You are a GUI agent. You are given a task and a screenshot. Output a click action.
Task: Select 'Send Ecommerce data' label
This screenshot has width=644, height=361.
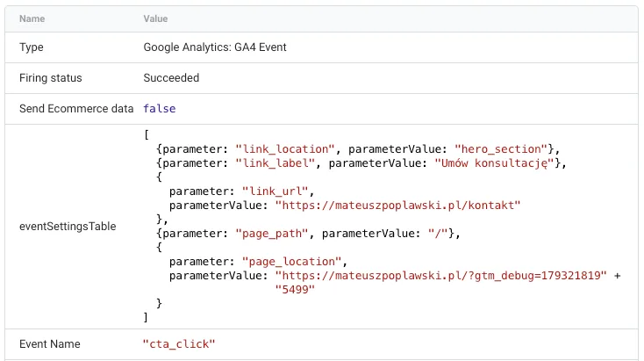tap(76, 109)
